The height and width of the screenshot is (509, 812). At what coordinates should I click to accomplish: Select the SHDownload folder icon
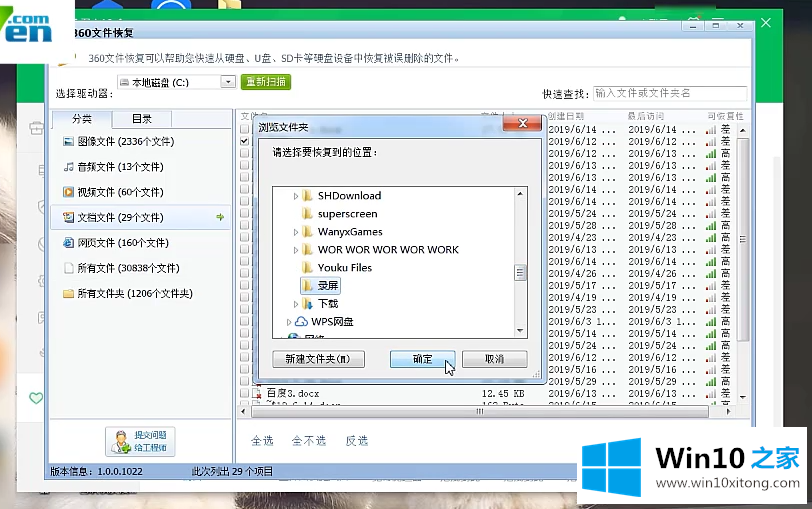307,196
